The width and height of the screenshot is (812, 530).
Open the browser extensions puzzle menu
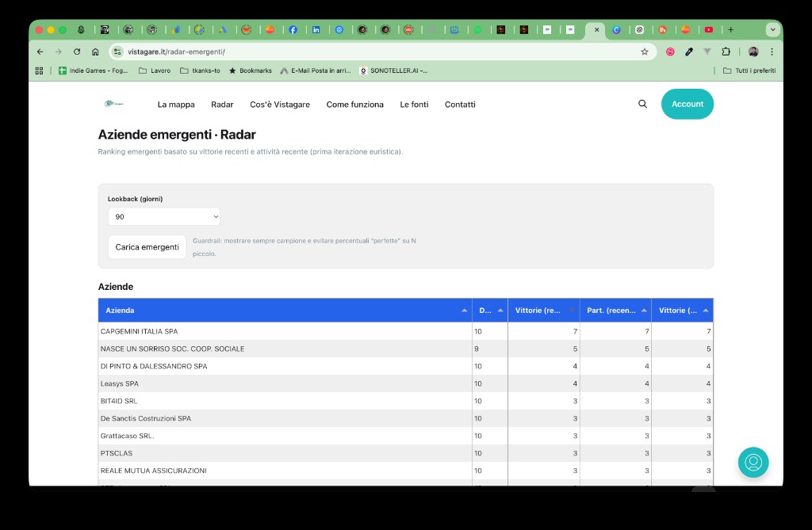point(726,51)
